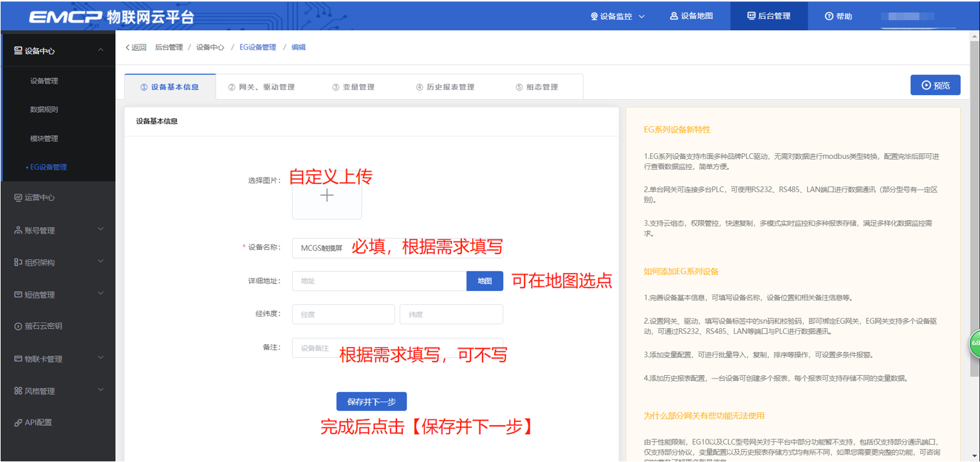Focus the 备注 remarks field
Viewport: 980px width, 462px height.
(x=398, y=347)
